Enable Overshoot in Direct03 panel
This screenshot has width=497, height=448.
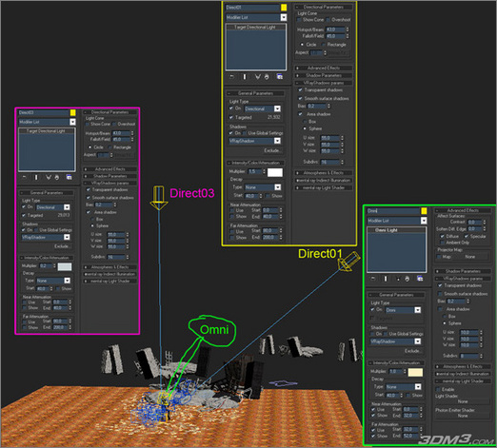114,124
